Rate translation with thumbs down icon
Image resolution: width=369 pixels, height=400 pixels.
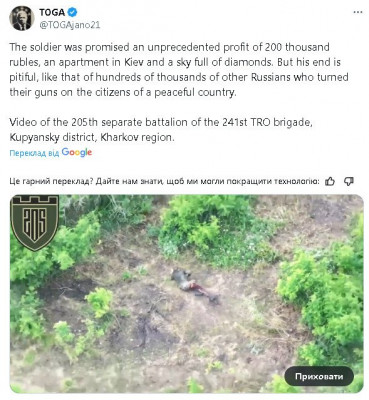tap(349, 181)
